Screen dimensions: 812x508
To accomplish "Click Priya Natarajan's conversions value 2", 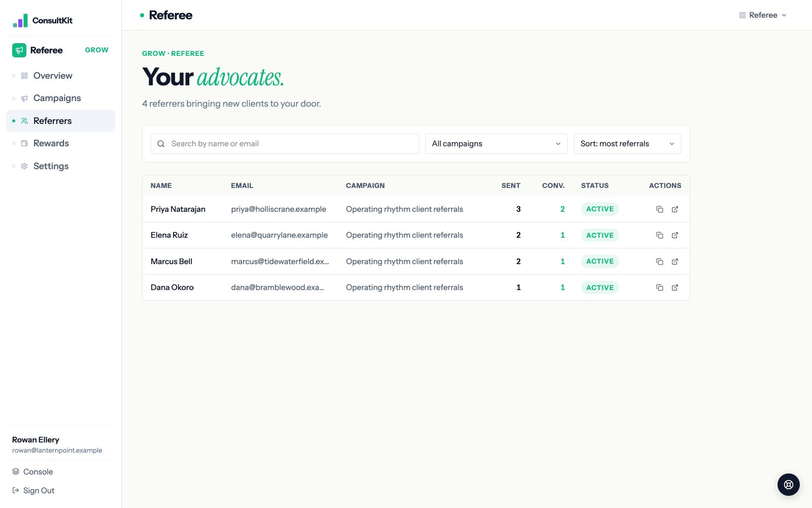I will tap(562, 209).
